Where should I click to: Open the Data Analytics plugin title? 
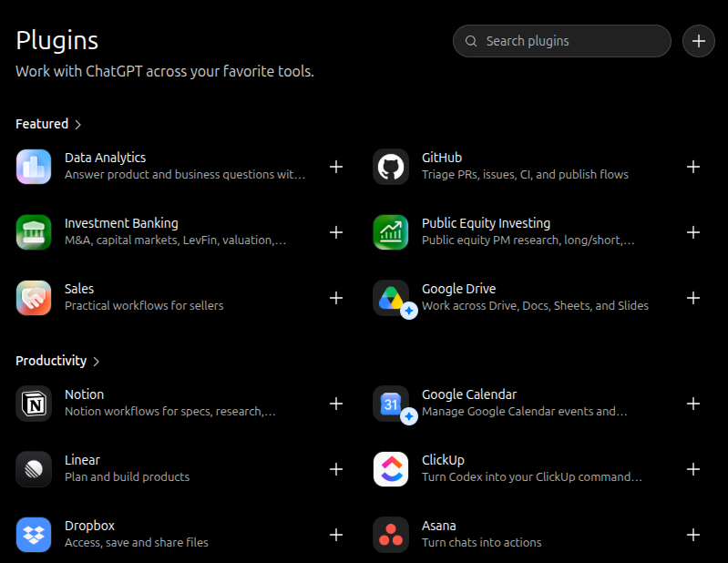point(105,158)
